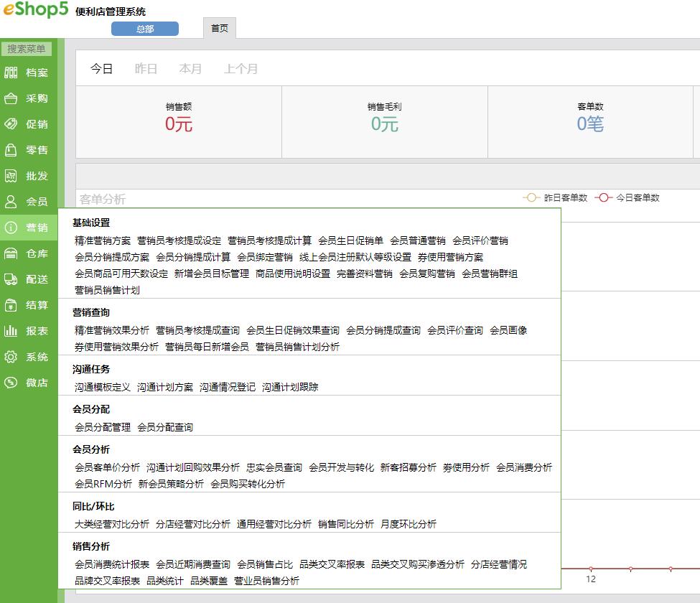Open 精准营销方案 menu link
700x603 pixels.
pyautogui.click(x=103, y=240)
